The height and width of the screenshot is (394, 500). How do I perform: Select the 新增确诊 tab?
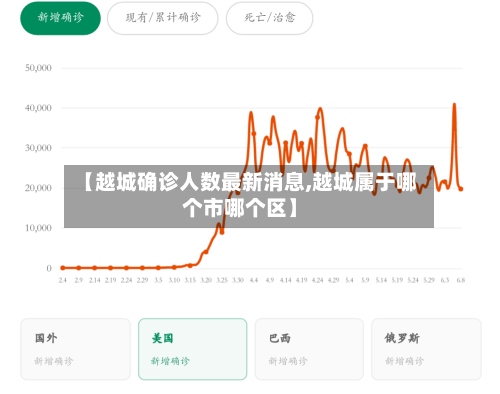click(x=60, y=18)
